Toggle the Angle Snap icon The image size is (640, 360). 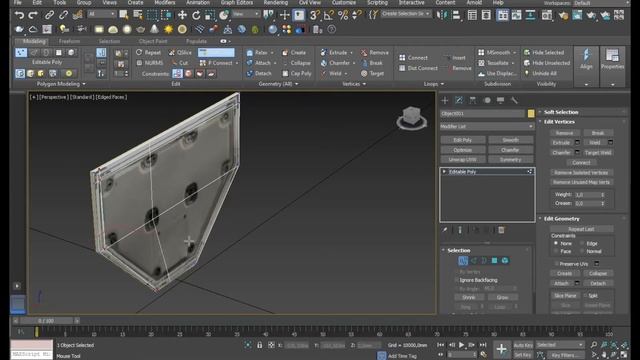pos(329,16)
